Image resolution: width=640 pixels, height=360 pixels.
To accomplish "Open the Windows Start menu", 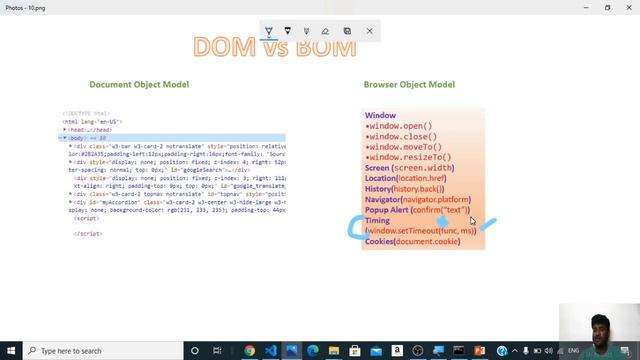I will [11, 351].
